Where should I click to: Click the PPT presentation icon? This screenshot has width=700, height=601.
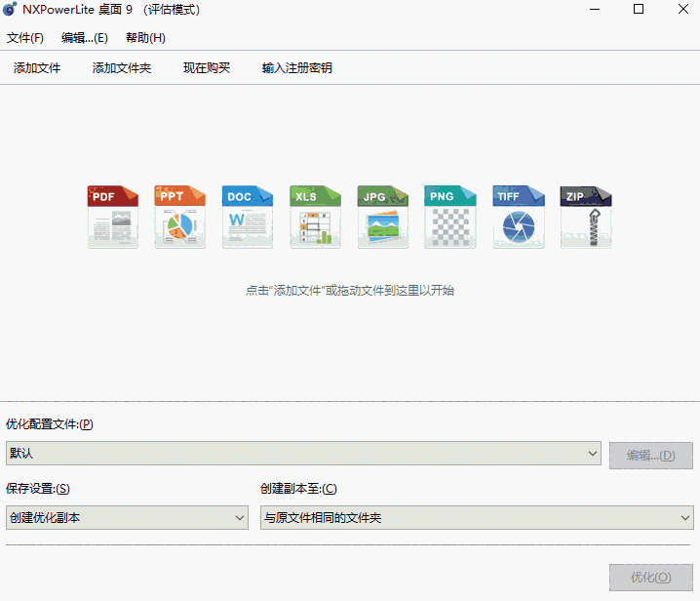click(180, 216)
